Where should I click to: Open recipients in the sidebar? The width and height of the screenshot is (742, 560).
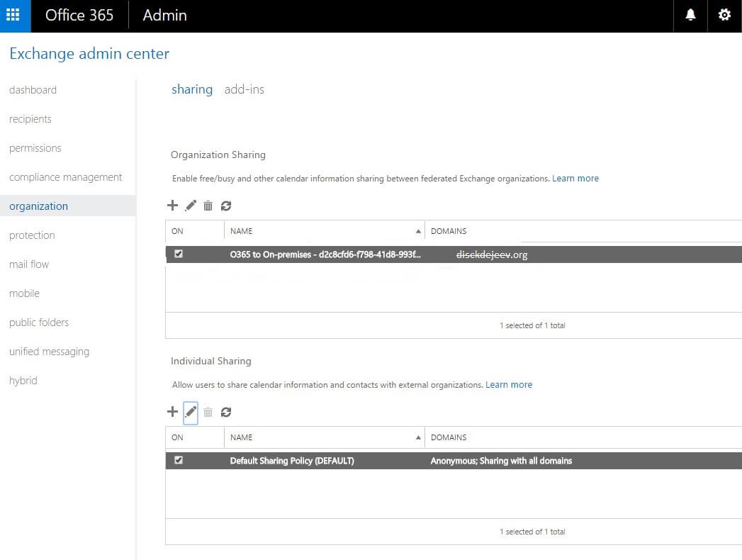30,119
